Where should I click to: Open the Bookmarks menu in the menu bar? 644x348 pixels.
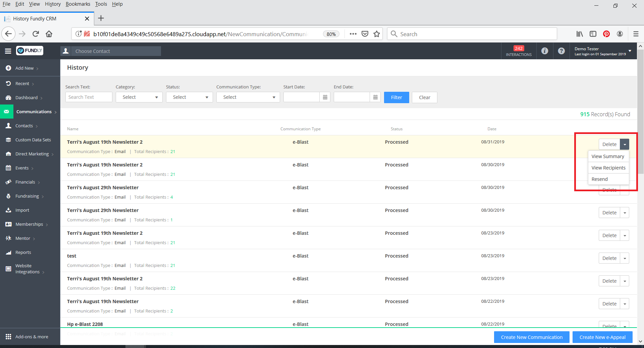coord(78,4)
